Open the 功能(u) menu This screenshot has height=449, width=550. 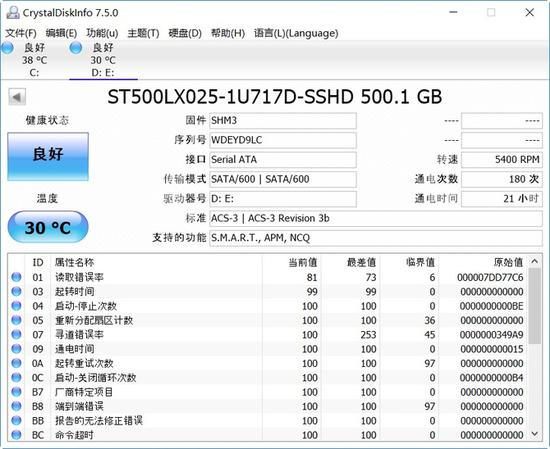tap(102, 33)
